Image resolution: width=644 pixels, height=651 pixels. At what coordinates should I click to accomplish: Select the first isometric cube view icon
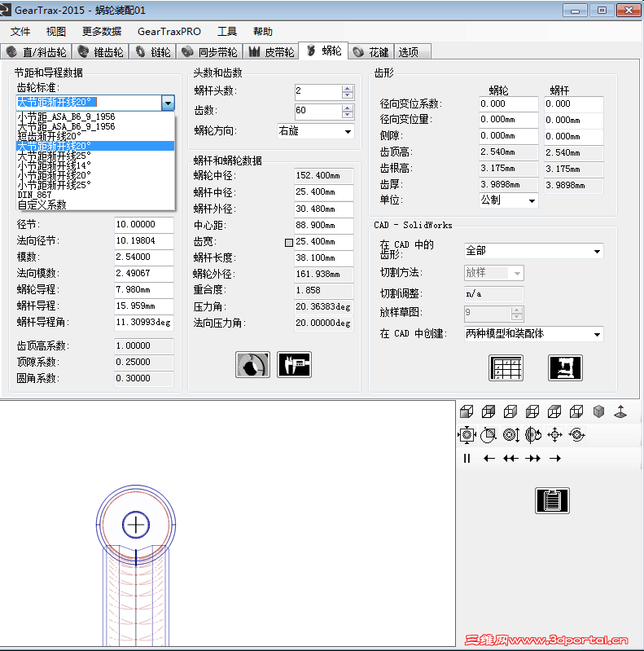[x=467, y=411]
